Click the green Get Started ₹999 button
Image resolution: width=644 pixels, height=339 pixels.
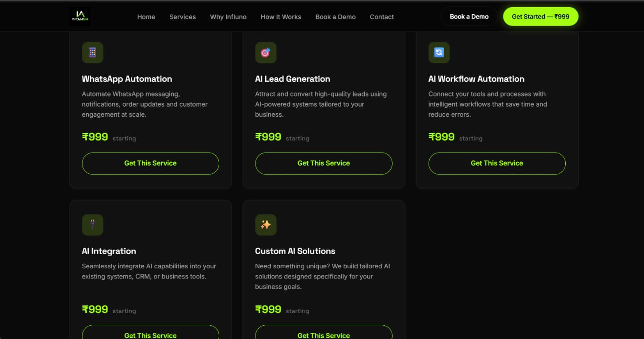coord(541,16)
